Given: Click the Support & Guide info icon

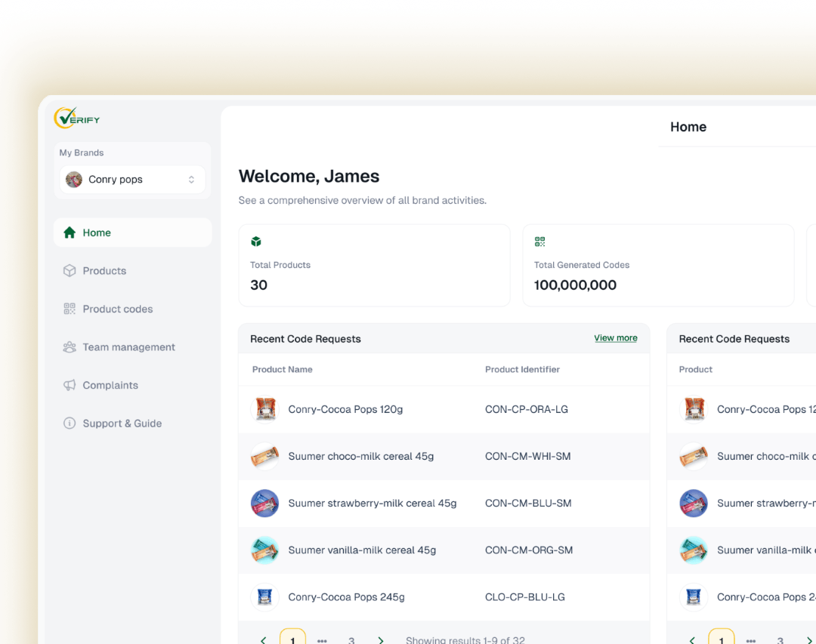Looking at the screenshot, I should (x=70, y=424).
